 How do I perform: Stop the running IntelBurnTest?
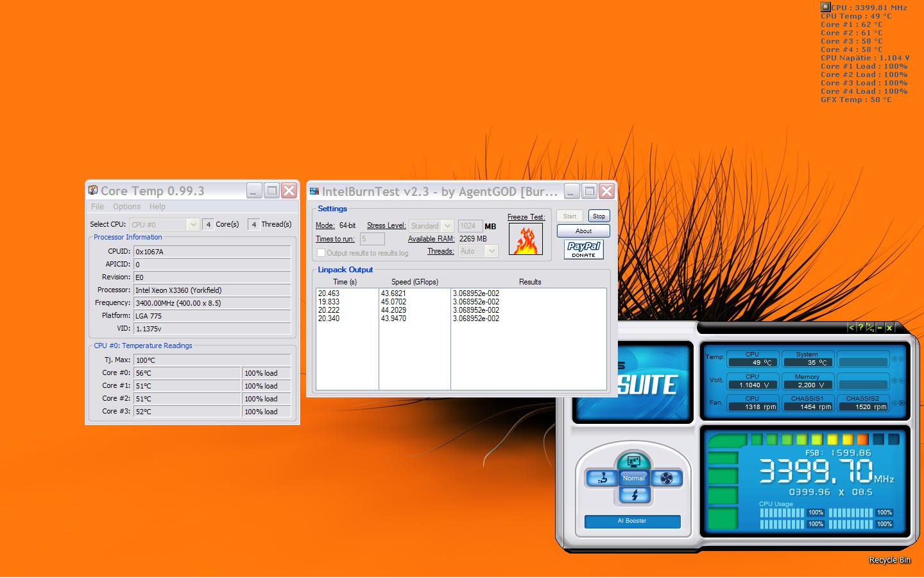coord(599,216)
